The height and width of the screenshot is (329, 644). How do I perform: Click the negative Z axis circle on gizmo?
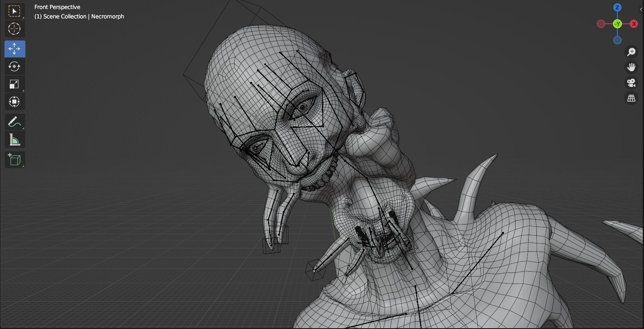coord(617,40)
